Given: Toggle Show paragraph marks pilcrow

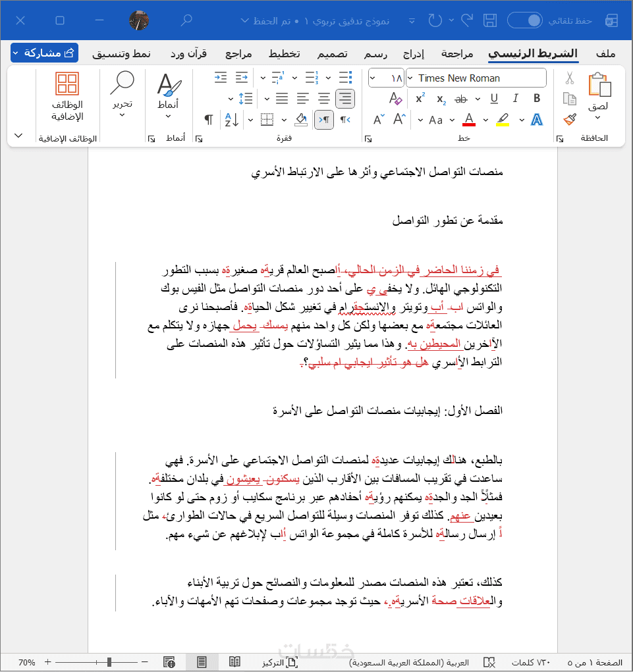Looking at the screenshot, I should pos(208,120).
